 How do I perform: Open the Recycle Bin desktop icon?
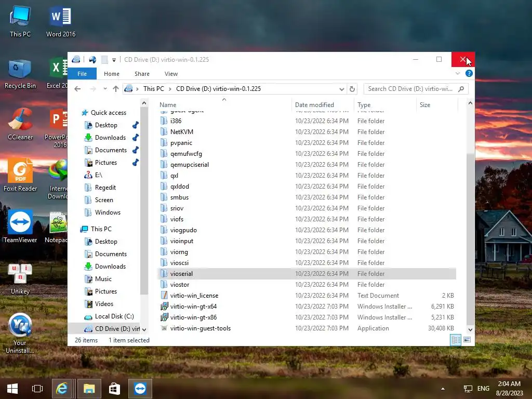(x=20, y=74)
